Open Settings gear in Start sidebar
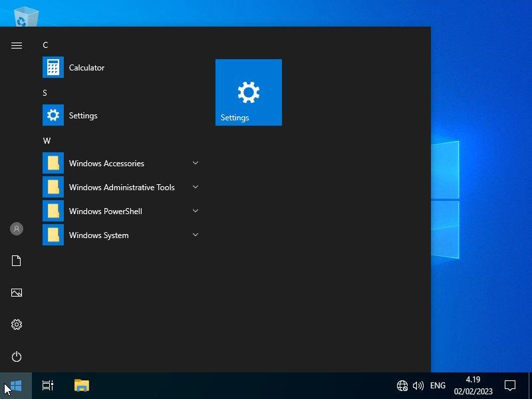 16,325
